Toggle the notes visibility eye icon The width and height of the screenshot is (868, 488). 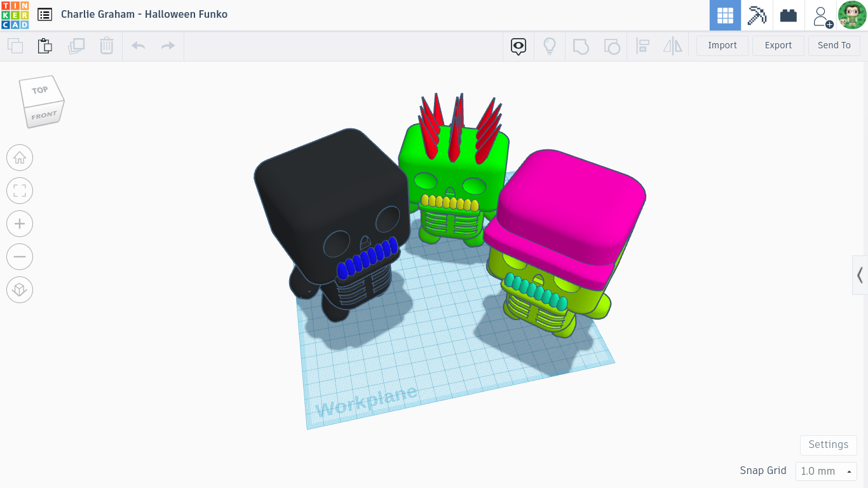point(519,46)
